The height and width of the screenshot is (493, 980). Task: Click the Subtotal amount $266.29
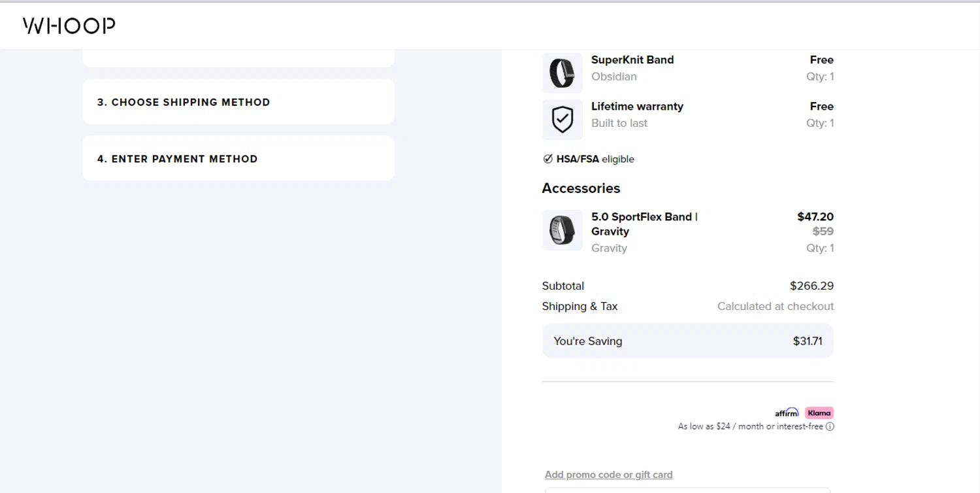tap(811, 286)
